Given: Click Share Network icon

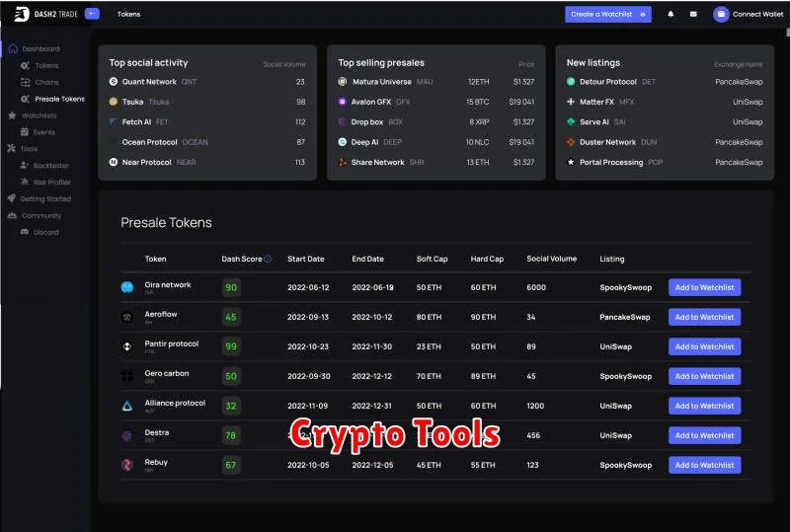Looking at the screenshot, I should (x=342, y=162).
